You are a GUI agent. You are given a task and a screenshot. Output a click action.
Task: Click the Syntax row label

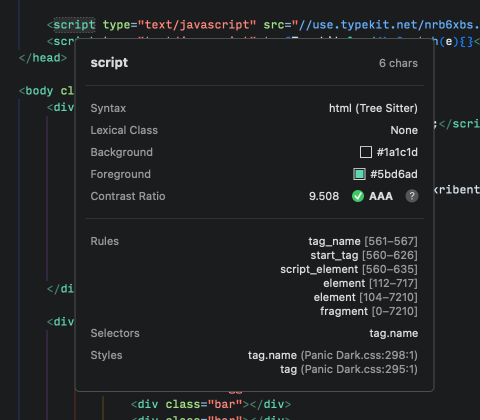click(108, 108)
